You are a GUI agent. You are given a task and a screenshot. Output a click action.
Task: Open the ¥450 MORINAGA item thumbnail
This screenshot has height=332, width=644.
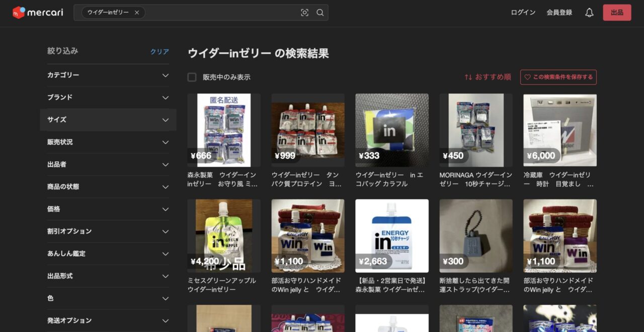tap(476, 130)
